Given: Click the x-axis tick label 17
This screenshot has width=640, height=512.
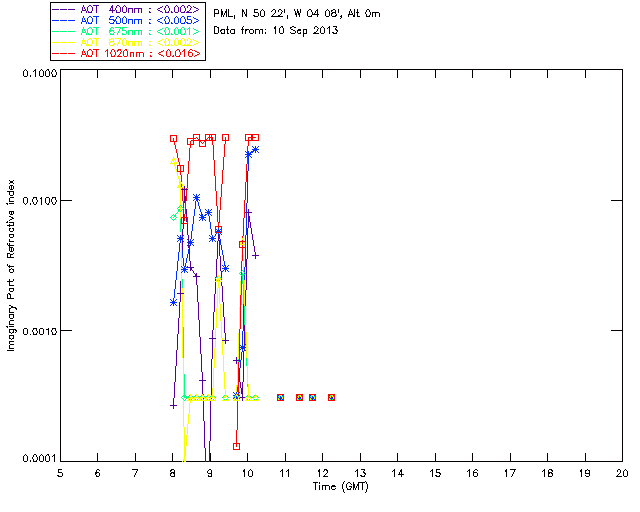Looking at the screenshot, I should point(510,473).
